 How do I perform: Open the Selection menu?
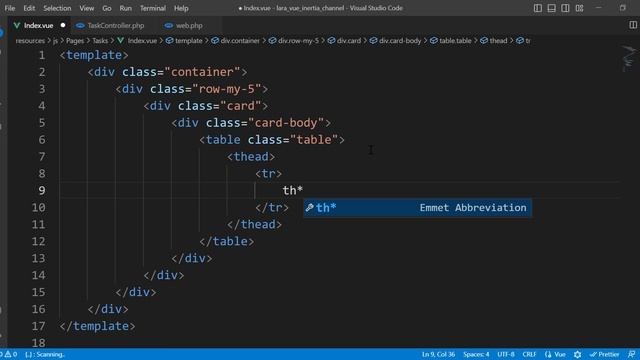(x=57, y=8)
